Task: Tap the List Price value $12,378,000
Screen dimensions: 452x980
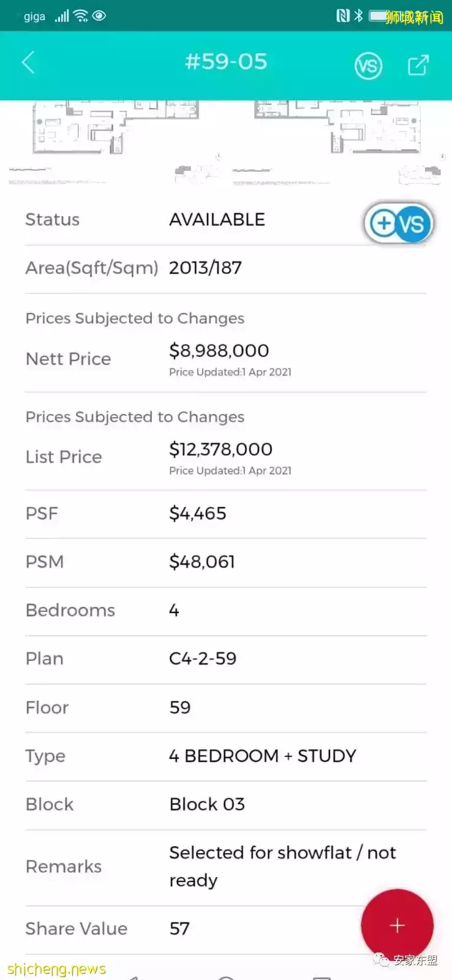Action: coord(220,450)
